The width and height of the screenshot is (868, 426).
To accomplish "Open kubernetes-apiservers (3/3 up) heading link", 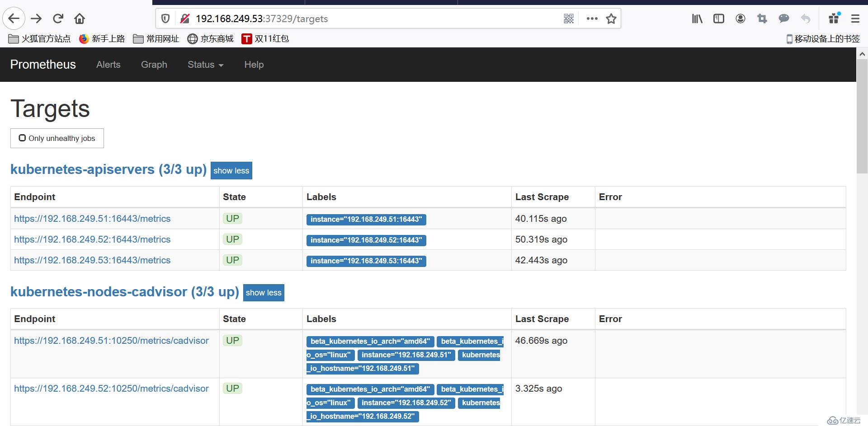I will [108, 169].
